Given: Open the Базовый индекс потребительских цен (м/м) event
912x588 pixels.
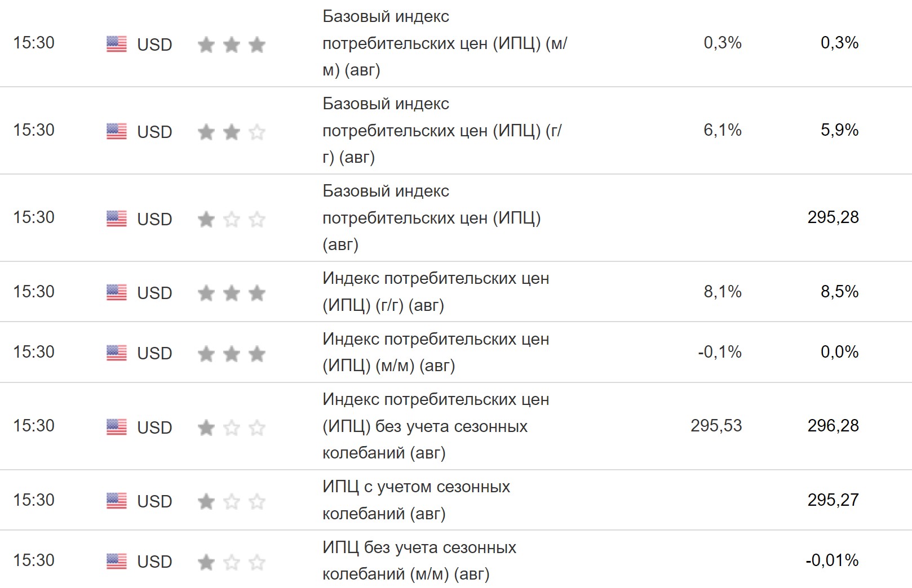Looking at the screenshot, I should point(444,43).
